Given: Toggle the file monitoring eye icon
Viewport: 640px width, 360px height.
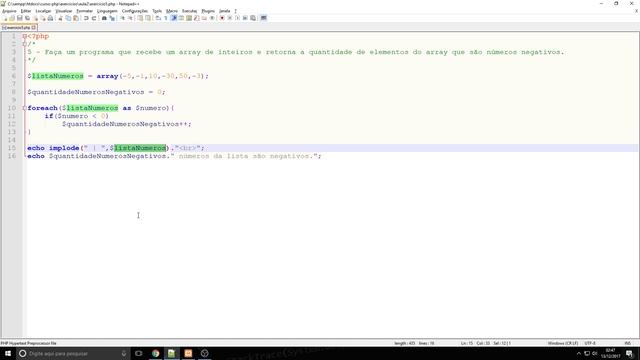Looking at the screenshot, I should coord(212,18).
